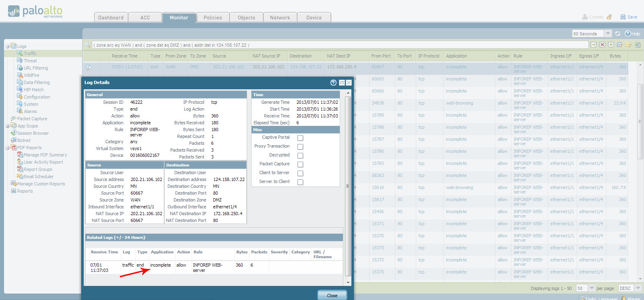Toggle the Proxy Transaction checkbox
This screenshot has height=300, width=644.
[300, 147]
